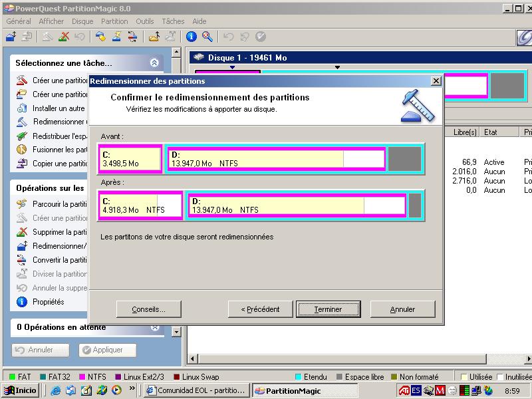Click the Linux Swap legend swatch
Screen dimensions: 532x399
tap(176, 376)
